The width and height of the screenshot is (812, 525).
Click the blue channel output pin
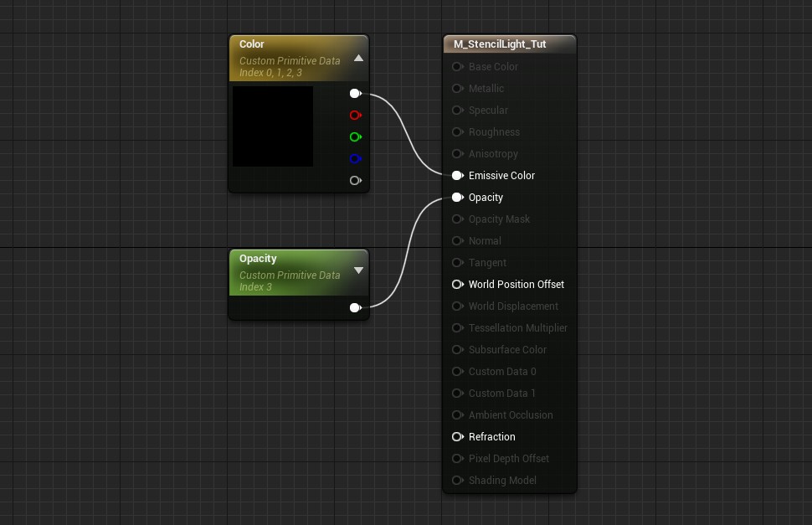[x=355, y=159]
